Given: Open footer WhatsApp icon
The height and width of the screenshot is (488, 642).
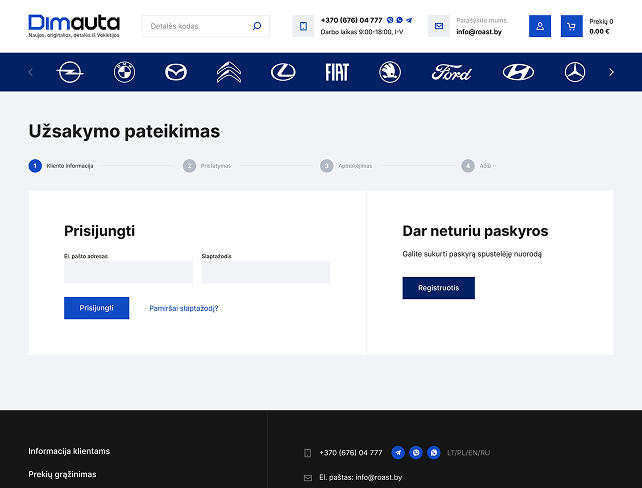Looking at the screenshot, I should tap(434, 452).
